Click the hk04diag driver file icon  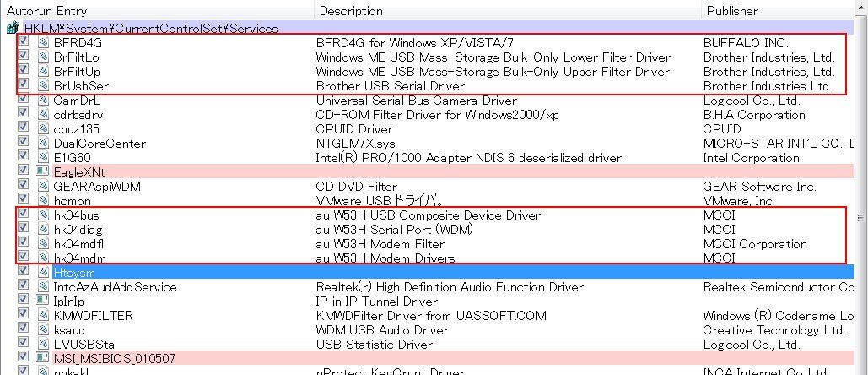pos(43,230)
